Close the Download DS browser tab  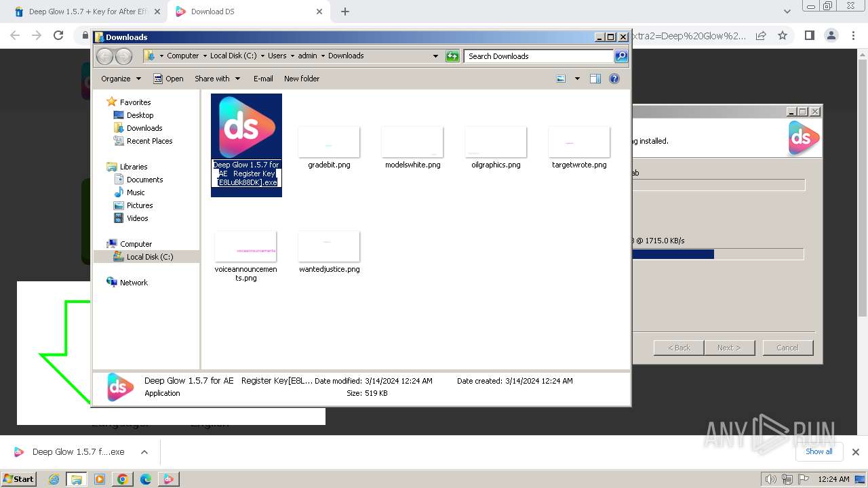pyautogui.click(x=319, y=12)
